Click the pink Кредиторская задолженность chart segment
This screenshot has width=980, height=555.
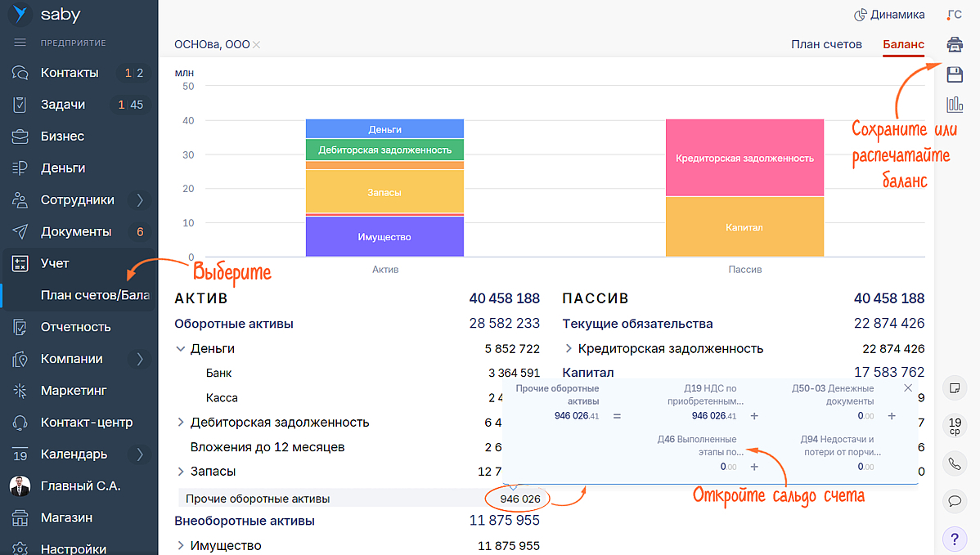pos(744,158)
